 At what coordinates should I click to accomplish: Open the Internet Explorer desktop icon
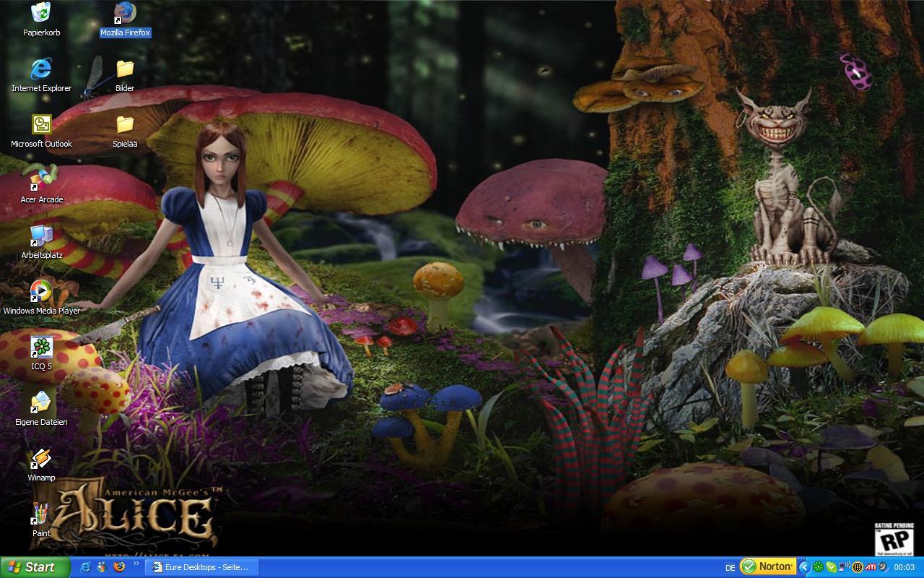point(41,75)
